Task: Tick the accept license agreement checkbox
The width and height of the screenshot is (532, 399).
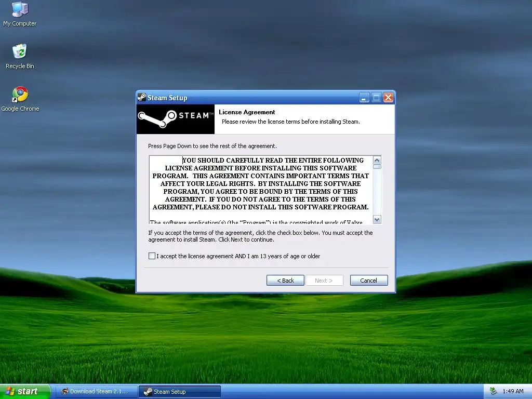Action: [152, 256]
